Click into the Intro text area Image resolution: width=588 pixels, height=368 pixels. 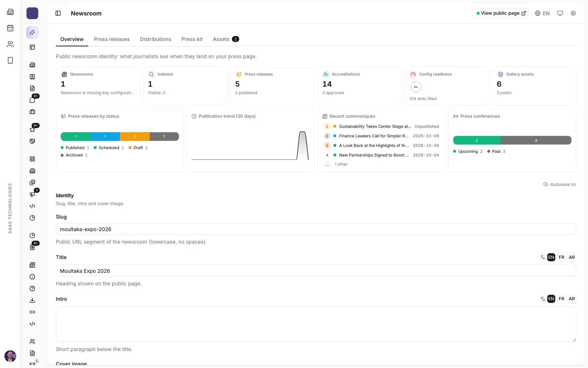[316, 324]
